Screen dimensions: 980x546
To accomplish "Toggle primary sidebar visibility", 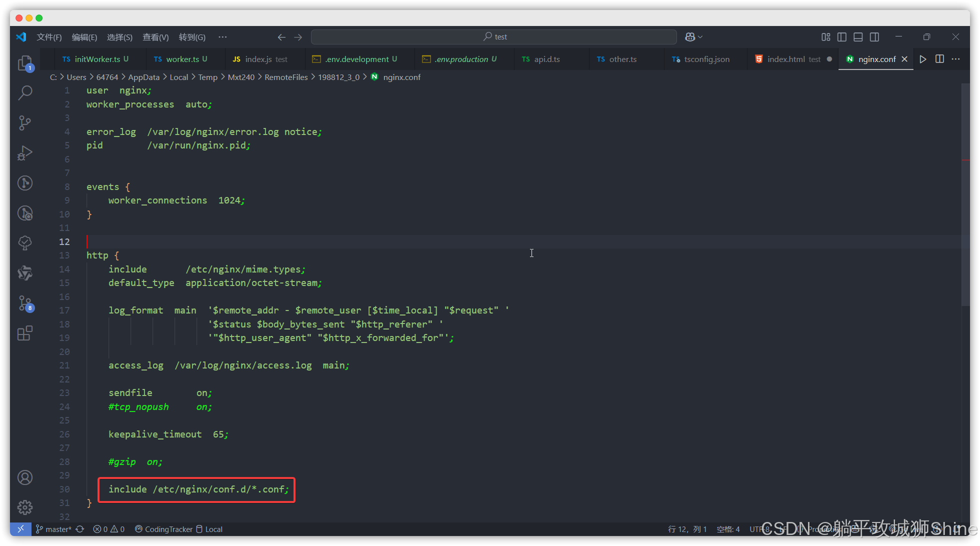I will 842,37.
